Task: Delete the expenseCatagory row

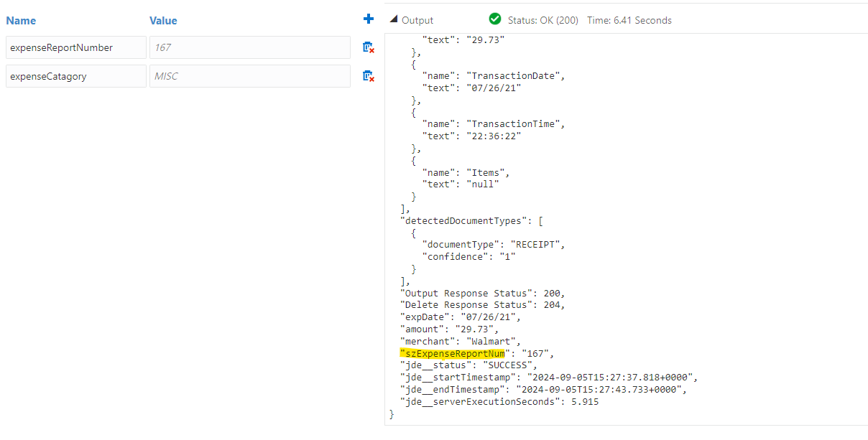Action: pyautogui.click(x=368, y=76)
